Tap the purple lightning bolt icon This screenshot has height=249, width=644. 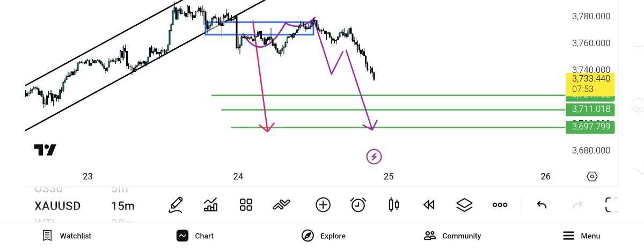click(x=374, y=157)
